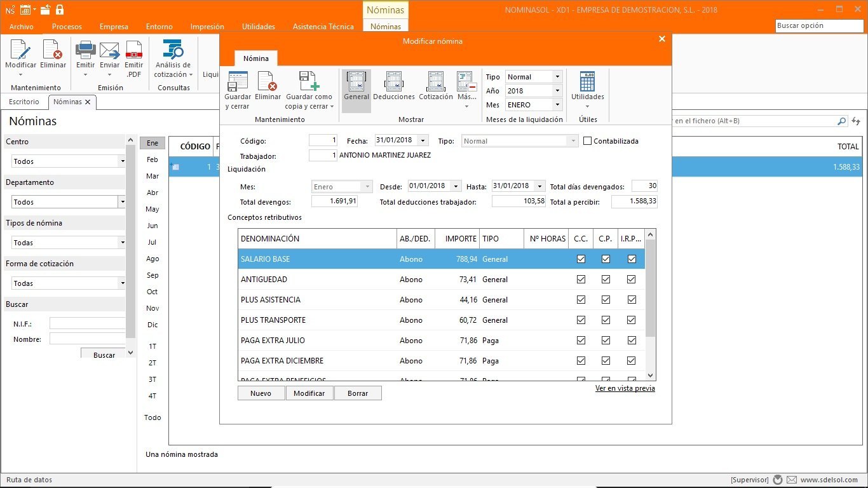The width and height of the screenshot is (868, 488).
Task: Open the Impresión menu
Action: [207, 27]
